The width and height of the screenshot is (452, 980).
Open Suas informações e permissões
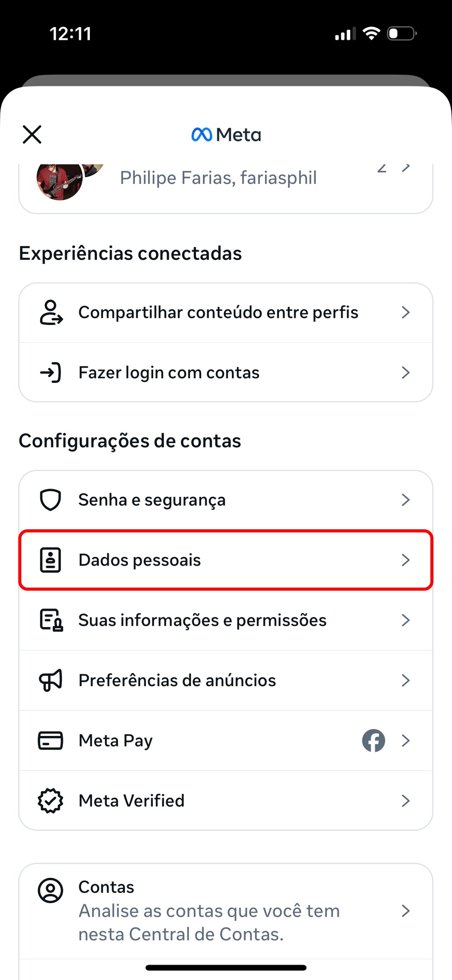202,620
